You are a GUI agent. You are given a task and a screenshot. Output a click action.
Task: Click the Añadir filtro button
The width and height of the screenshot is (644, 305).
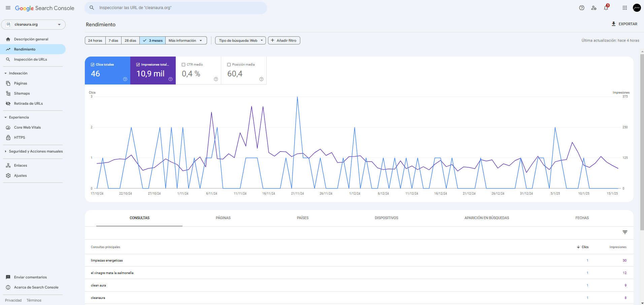[284, 40]
